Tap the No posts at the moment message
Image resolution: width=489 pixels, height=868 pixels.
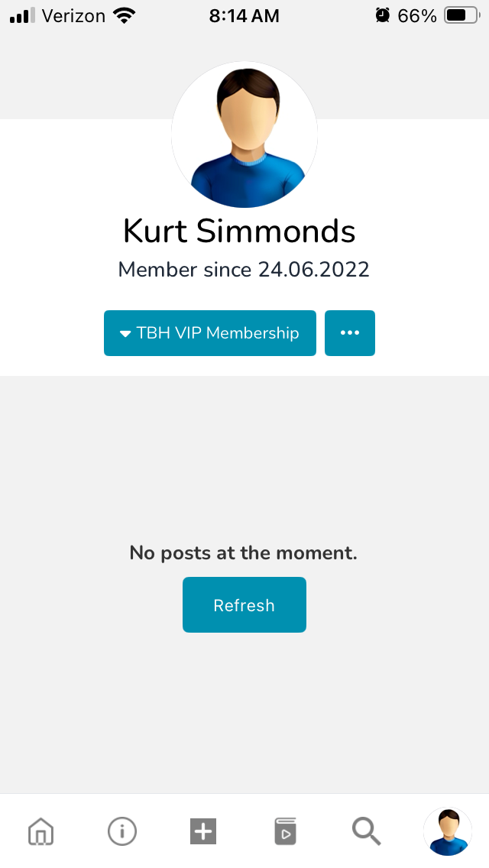coord(244,552)
